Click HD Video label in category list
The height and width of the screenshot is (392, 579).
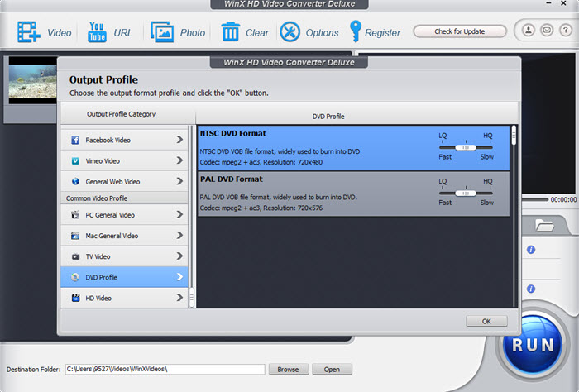(x=98, y=298)
